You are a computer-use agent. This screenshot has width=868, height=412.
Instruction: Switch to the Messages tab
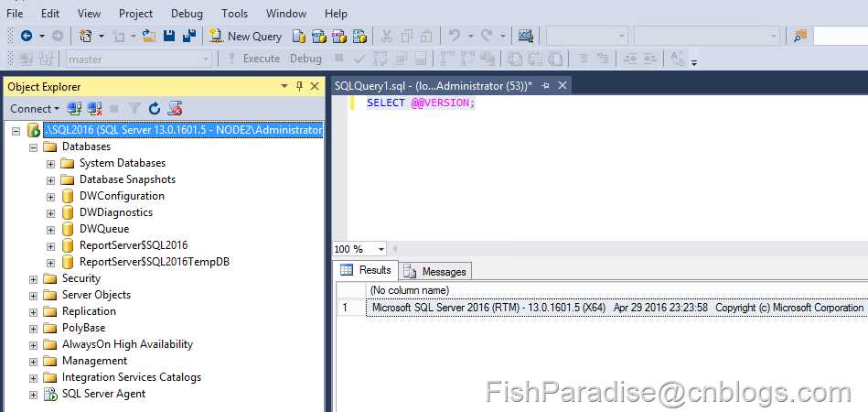tap(435, 271)
